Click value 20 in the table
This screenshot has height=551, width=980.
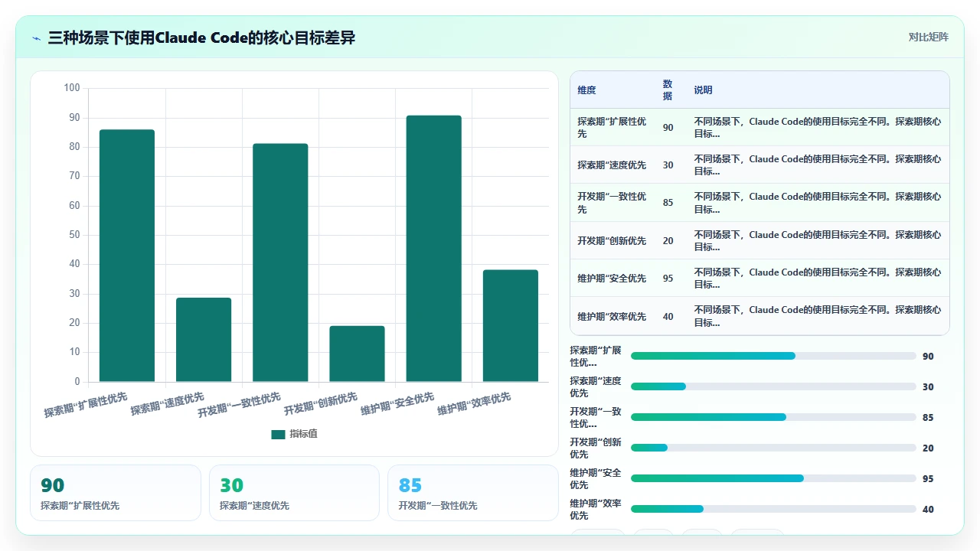(668, 241)
